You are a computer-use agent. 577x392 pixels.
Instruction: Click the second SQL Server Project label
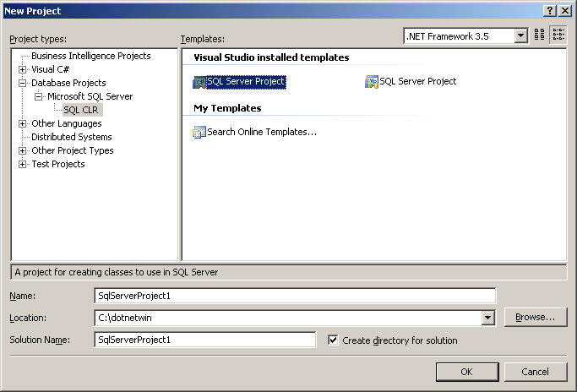[417, 81]
